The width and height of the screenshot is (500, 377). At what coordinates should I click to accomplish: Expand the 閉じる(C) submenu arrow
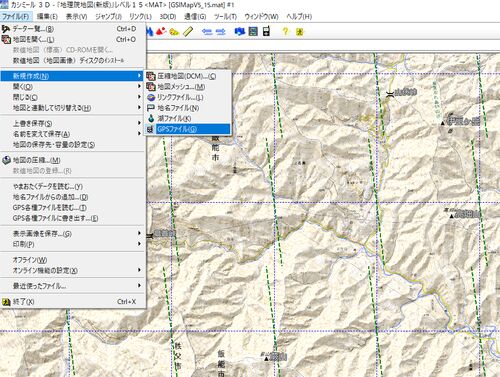pyautogui.click(x=139, y=97)
